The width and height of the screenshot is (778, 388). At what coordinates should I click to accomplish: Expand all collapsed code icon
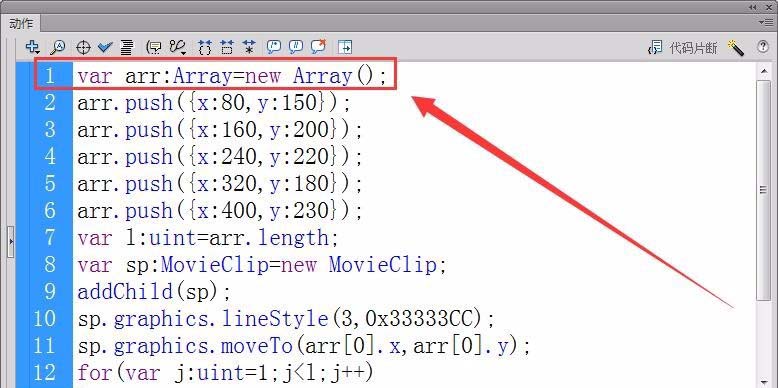click(x=249, y=47)
